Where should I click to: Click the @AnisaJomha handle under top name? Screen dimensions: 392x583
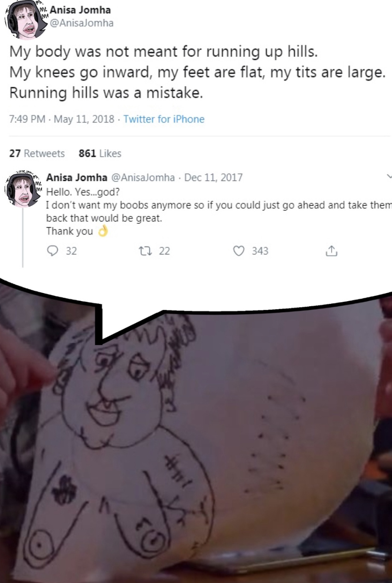[82, 23]
